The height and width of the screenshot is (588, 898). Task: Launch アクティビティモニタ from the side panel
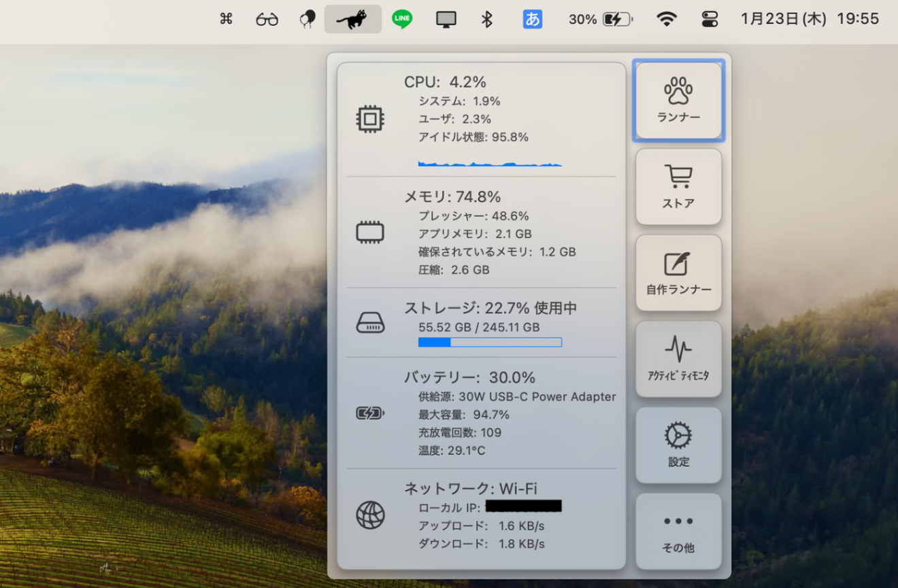click(x=678, y=359)
